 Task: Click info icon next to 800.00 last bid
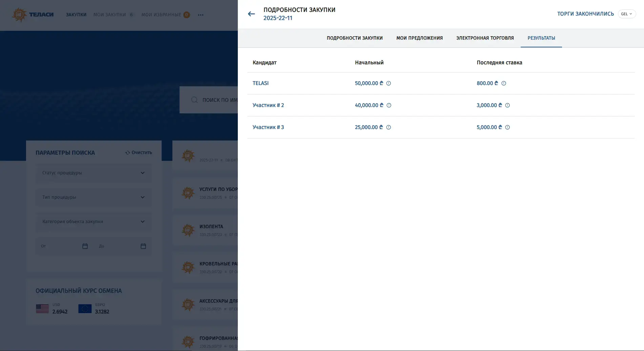[504, 83]
